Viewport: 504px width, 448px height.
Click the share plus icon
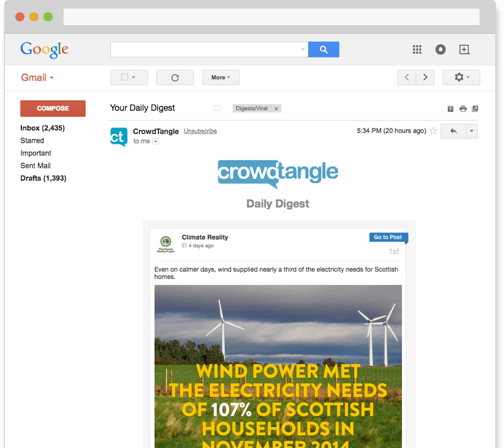464,50
